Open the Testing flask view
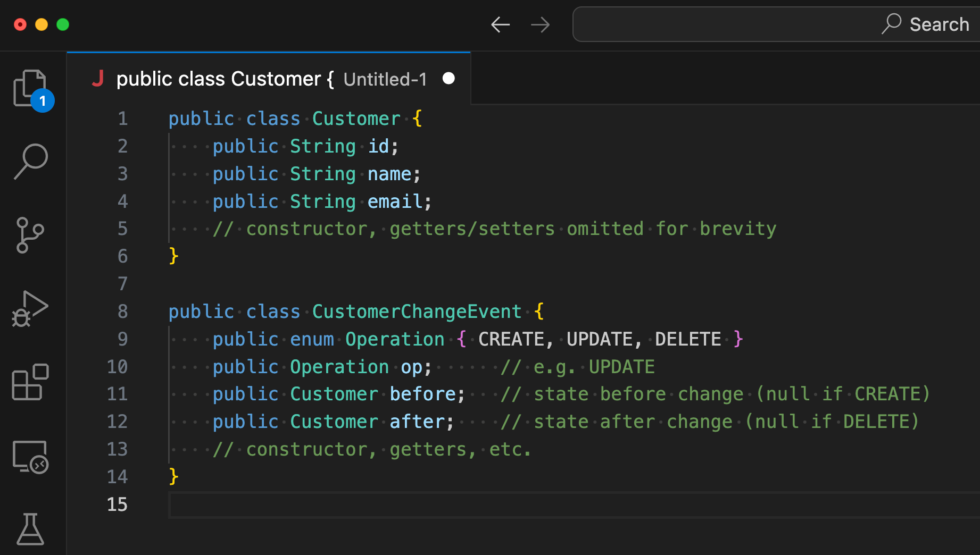 point(30,529)
